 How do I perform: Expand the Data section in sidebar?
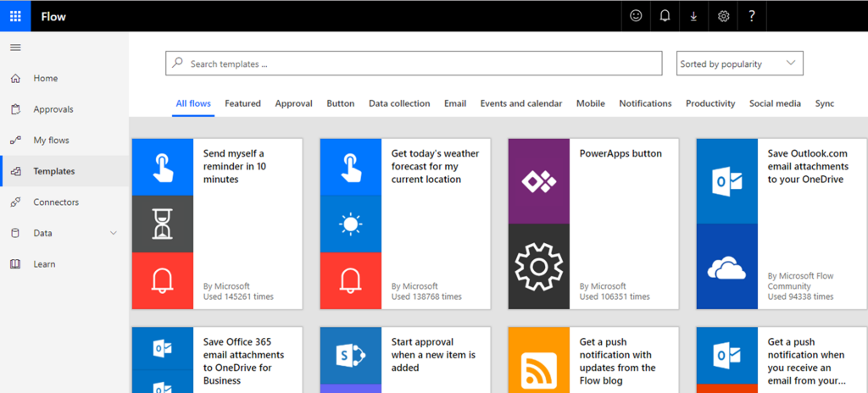coord(114,233)
